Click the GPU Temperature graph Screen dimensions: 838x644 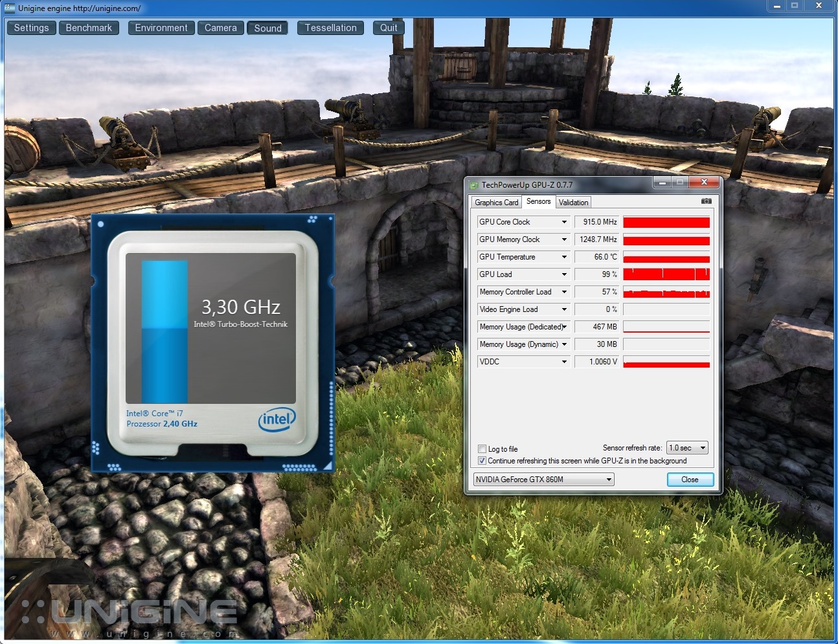pos(666,257)
